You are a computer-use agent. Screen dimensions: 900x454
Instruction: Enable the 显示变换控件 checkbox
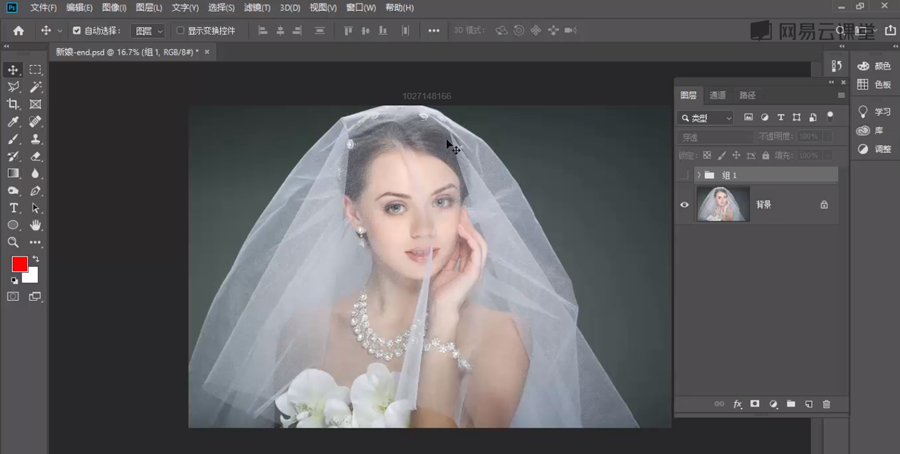tap(180, 31)
